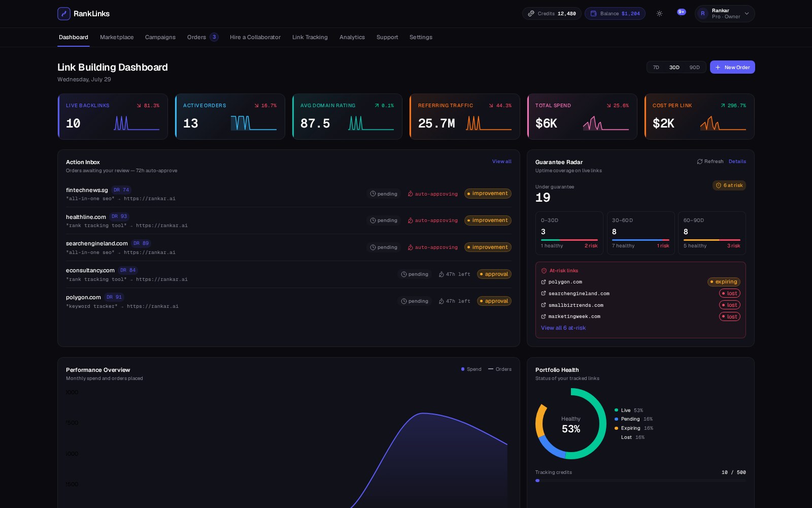Open smallbiztrends.com external link icon
Screen dimensions: 812x508
(544, 305)
